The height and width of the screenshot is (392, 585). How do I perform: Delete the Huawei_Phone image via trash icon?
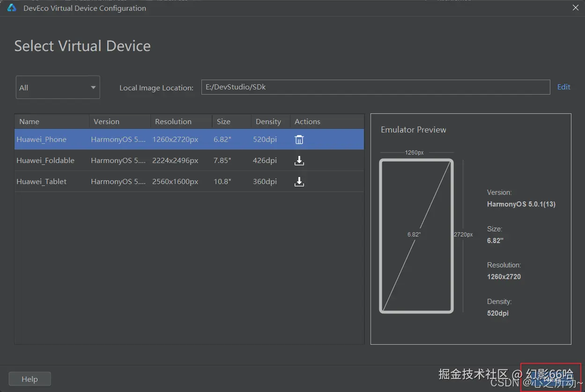pos(299,140)
